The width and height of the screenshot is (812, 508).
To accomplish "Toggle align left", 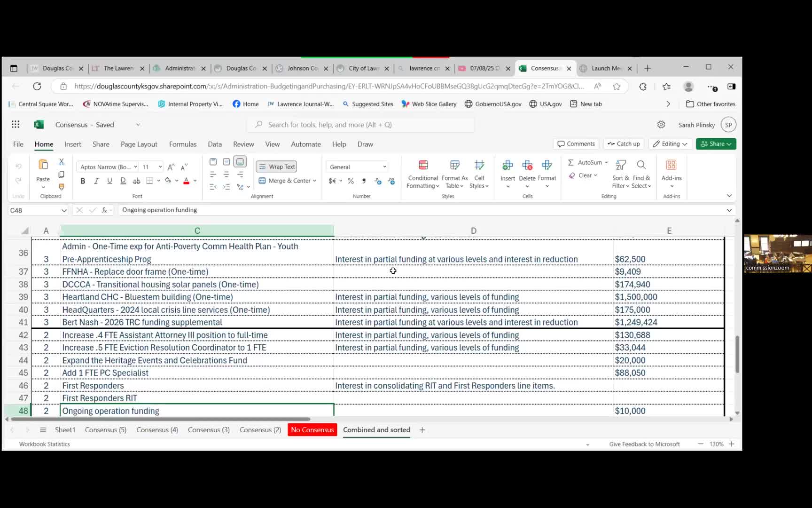I will click(x=213, y=175).
